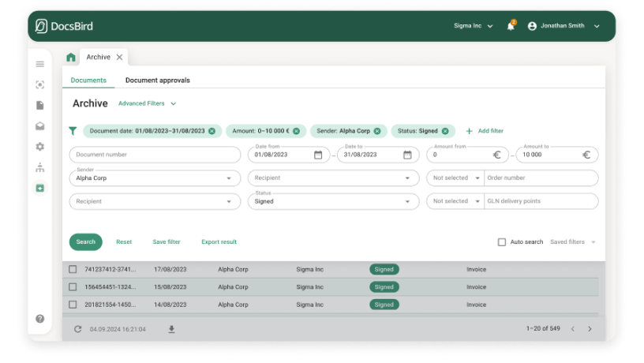The image size is (644, 363).
Task: Tick the checkbox for 201821554 document
Action: click(x=73, y=305)
